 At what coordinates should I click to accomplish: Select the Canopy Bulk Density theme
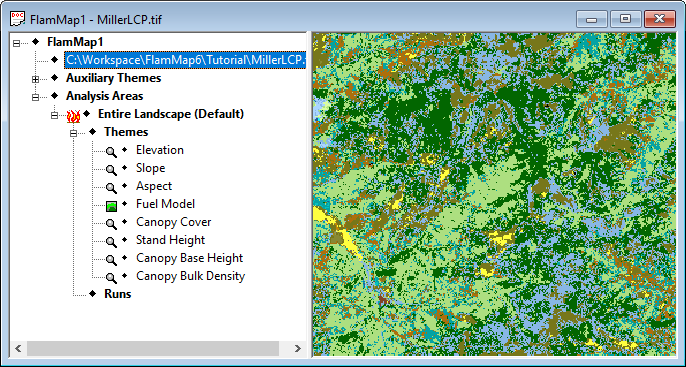(190, 276)
